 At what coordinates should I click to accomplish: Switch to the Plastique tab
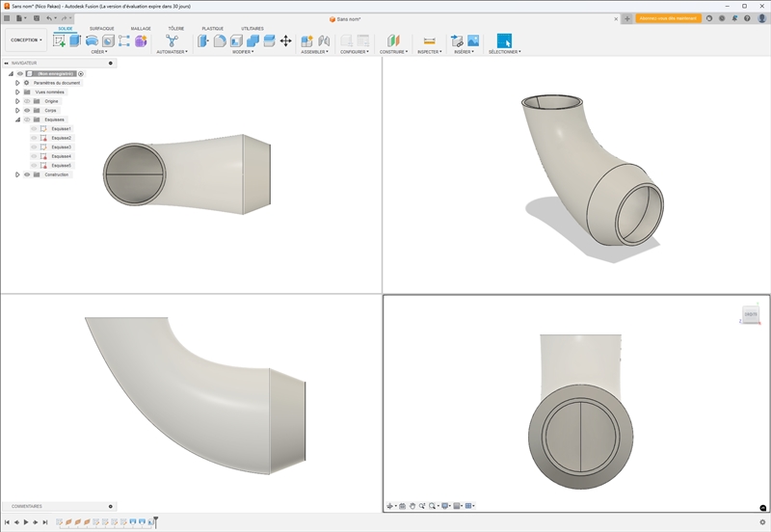coord(212,29)
